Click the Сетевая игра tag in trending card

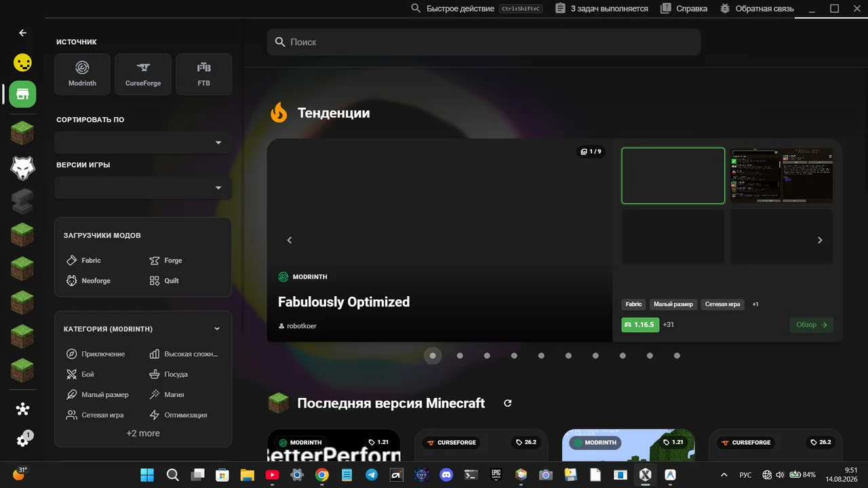(x=723, y=304)
